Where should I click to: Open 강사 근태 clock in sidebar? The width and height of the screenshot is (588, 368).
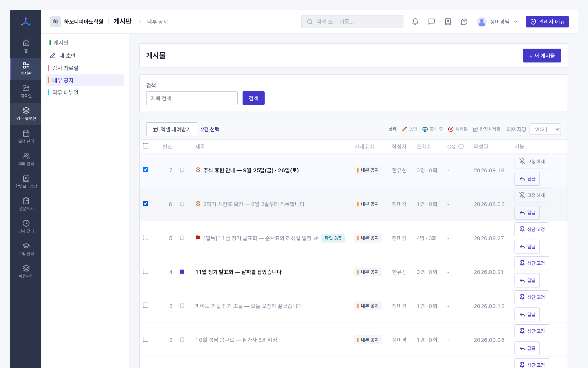(26, 227)
